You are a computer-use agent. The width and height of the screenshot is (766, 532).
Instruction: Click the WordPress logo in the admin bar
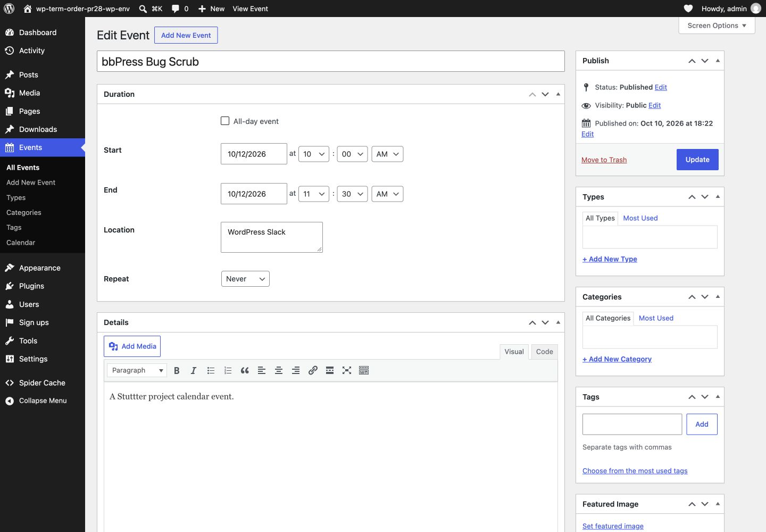[9, 9]
